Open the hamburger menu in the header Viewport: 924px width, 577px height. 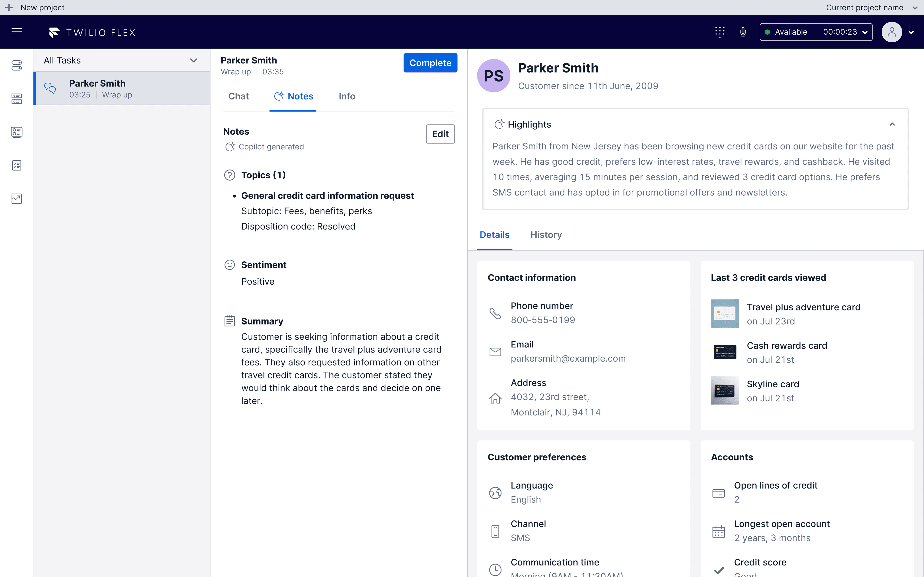(16, 32)
